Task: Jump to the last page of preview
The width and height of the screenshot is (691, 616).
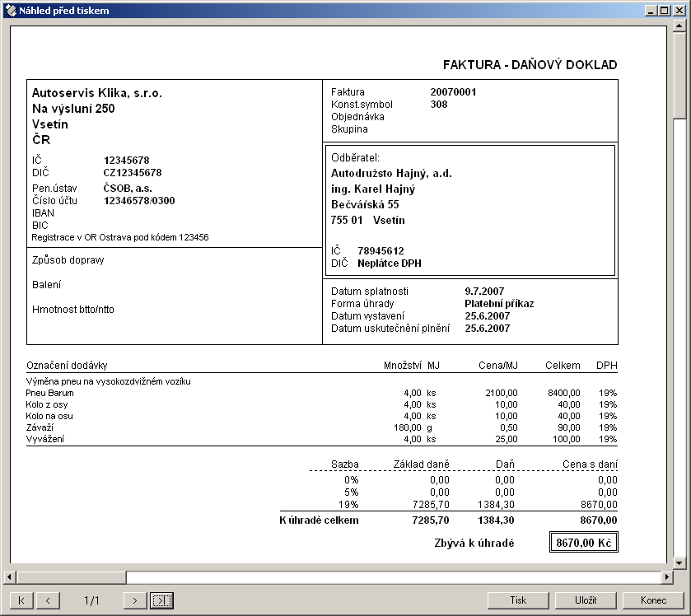Action: point(161,600)
